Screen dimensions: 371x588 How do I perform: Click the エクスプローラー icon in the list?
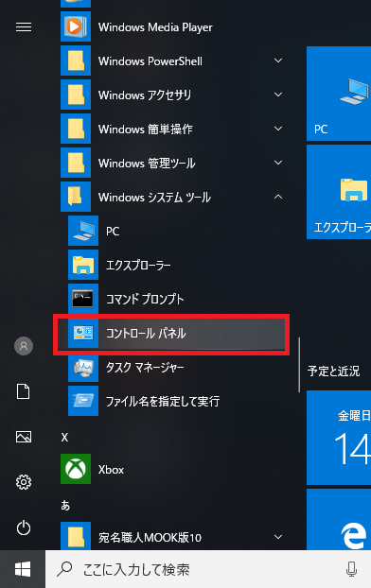pos(83,265)
